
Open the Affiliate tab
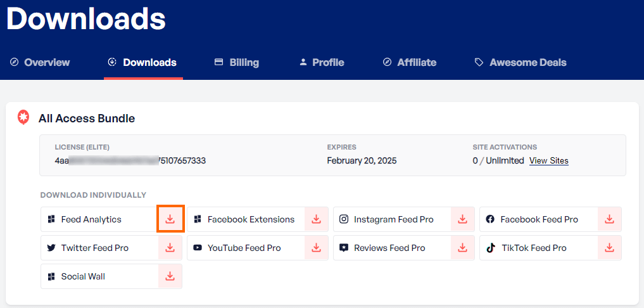click(x=410, y=62)
